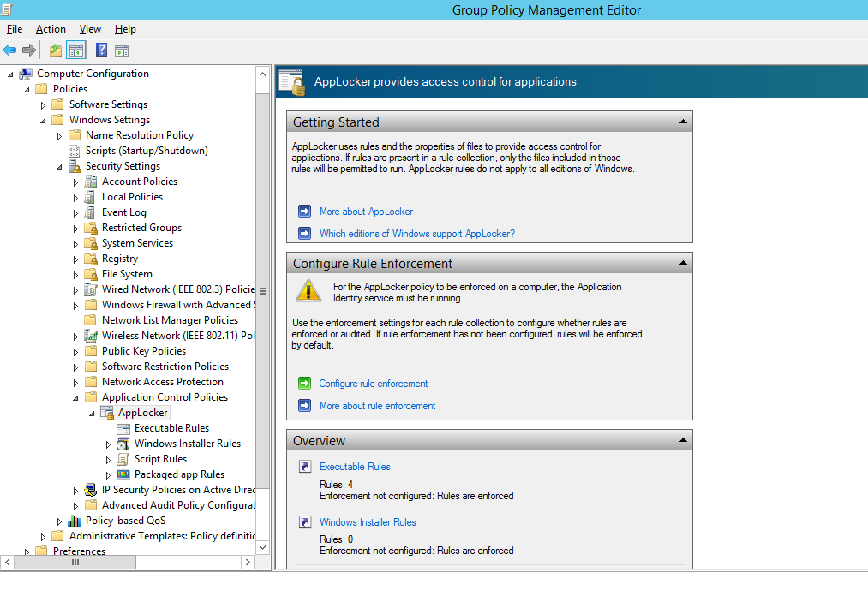The height and width of the screenshot is (590, 868).
Task: Click the Back arrow toolbar icon
Action: tap(9, 51)
